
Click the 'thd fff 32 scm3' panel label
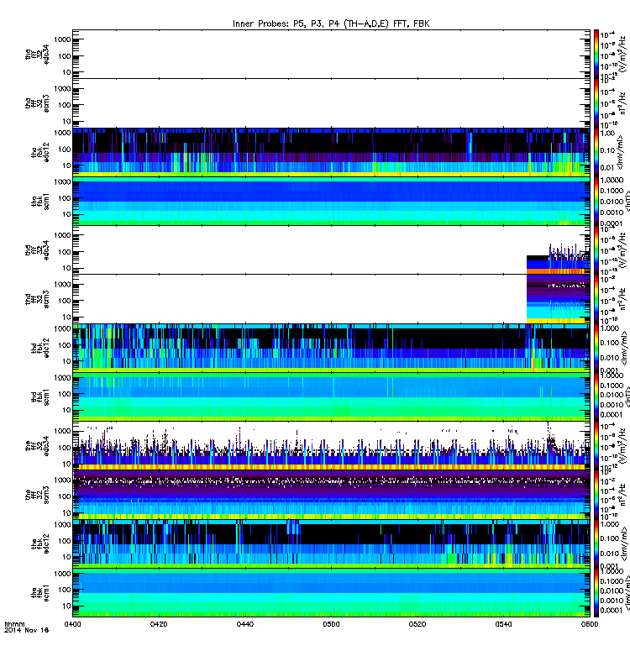(x=37, y=299)
